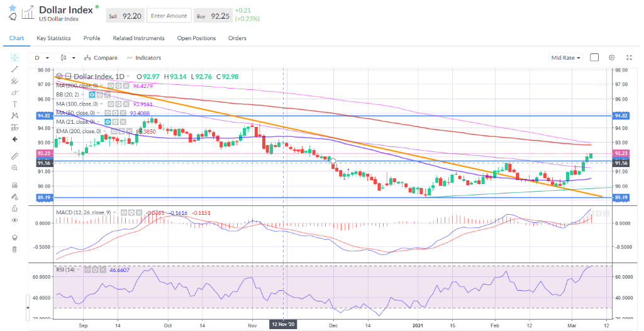This screenshot has width=644, height=331.
Task: Open the Key Statistics tab
Action: [x=54, y=38]
